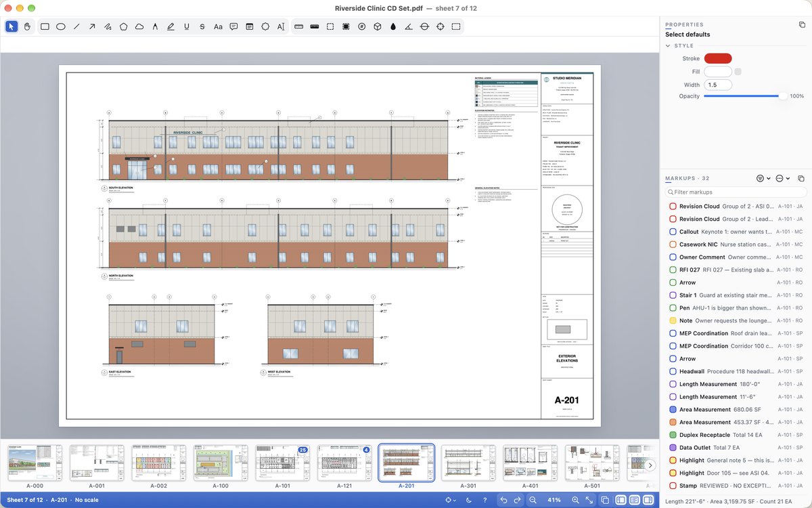Image resolution: width=812 pixels, height=508 pixels.
Task: Select the revision cloud tool
Action: click(139, 26)
